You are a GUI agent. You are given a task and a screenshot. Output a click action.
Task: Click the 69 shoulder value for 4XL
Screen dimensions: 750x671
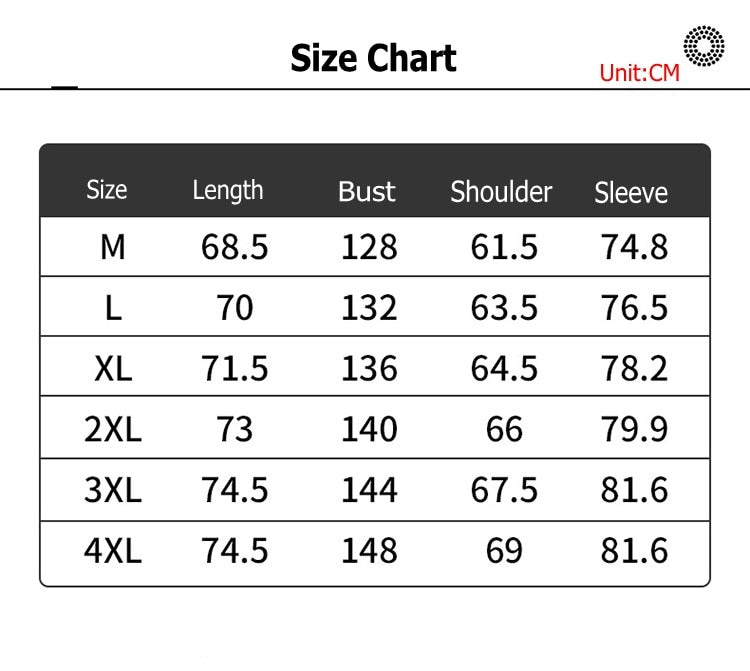click(x=504, y=551)
